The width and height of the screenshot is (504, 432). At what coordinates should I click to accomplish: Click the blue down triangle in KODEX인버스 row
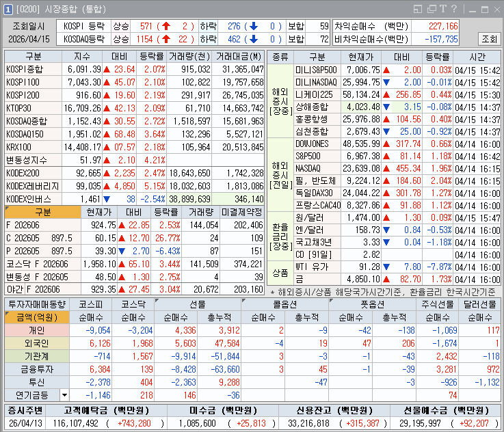point(107,199)
